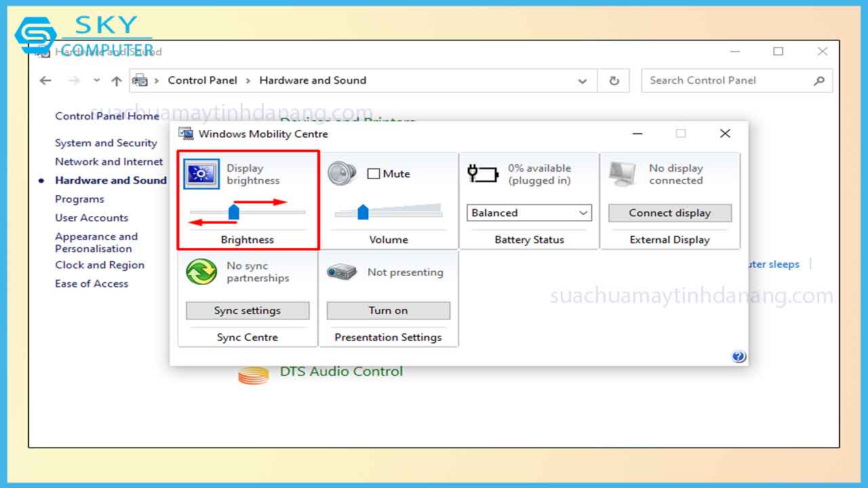
Task: Click the Sync settings button
Action: [x=248, y=310]
